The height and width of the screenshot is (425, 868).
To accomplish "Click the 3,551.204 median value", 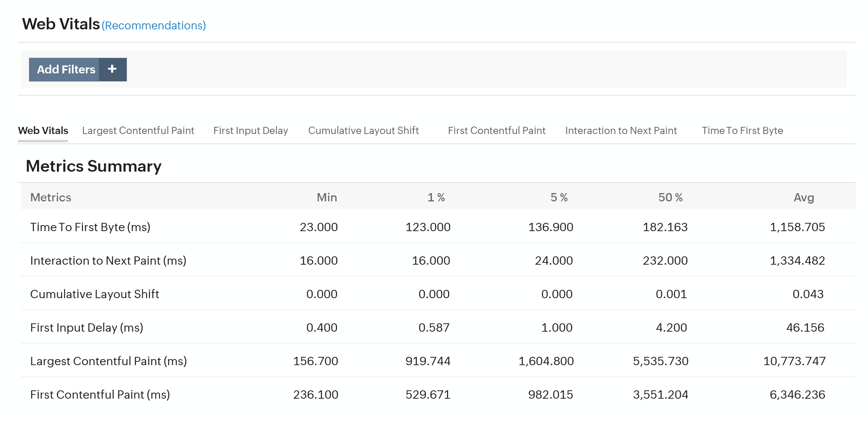I will (661, 395).
